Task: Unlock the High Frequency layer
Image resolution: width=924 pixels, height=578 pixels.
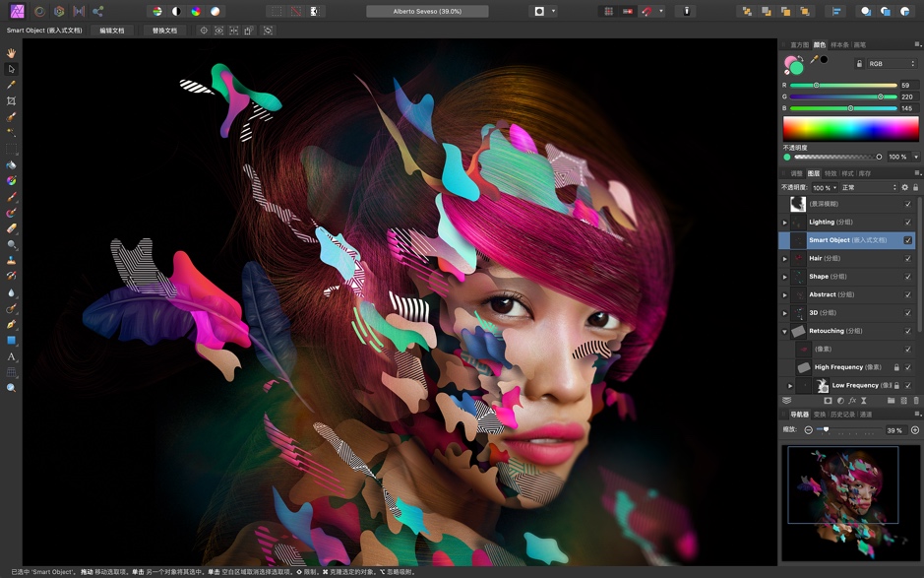Action: (x=896, y=367)
